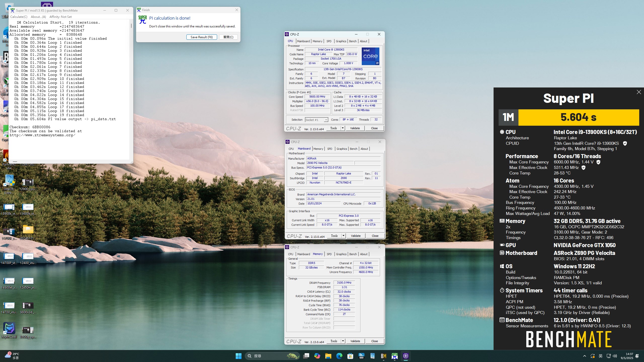Screen dimensions: 644x362
Task: Switch to About tab in top CPU-Z window
Action: pos(364,41)
